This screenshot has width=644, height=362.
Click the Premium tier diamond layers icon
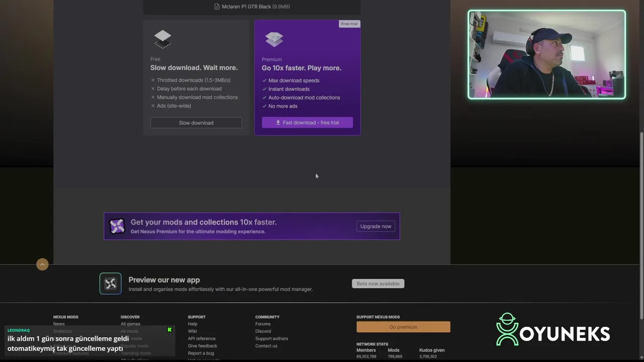click(274, 39)
